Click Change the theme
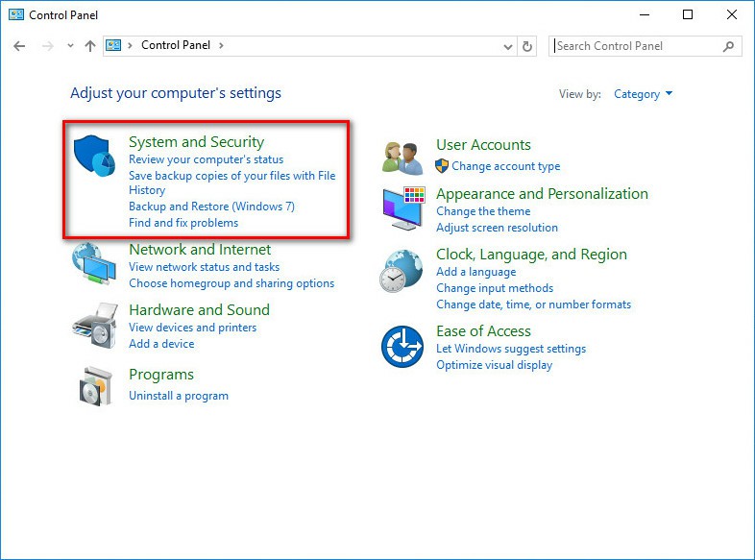This screenshot has width=755, height=560. point(483,211)
